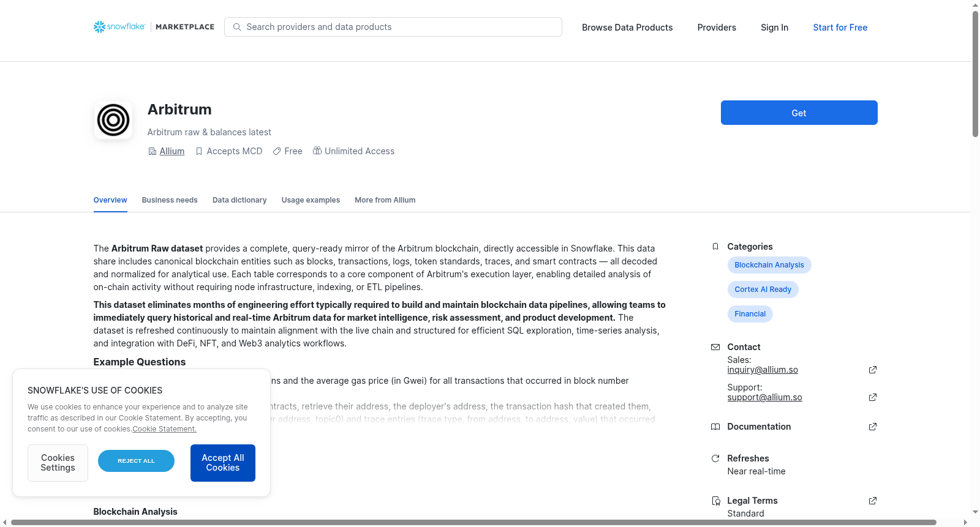Click the Categories bookmark icon
The height and width of the screenshot is (527, 980).
click(715, 247)
